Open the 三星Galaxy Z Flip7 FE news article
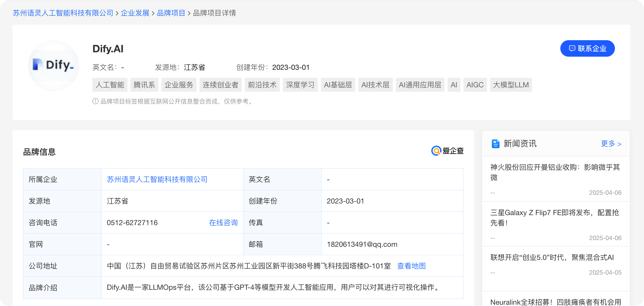 pos(555,218)
